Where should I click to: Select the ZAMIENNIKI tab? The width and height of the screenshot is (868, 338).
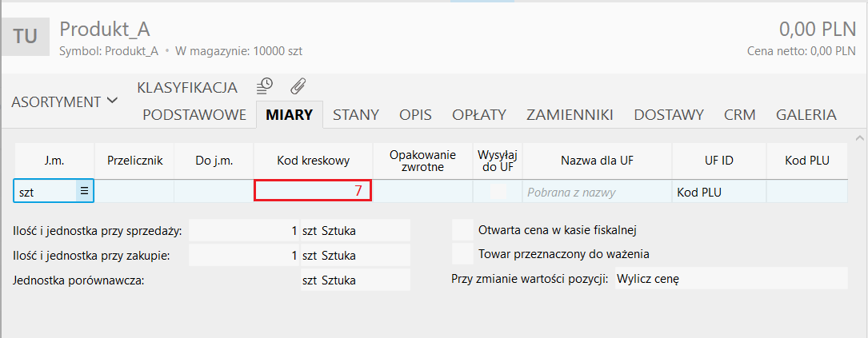(x=570, y=114)
